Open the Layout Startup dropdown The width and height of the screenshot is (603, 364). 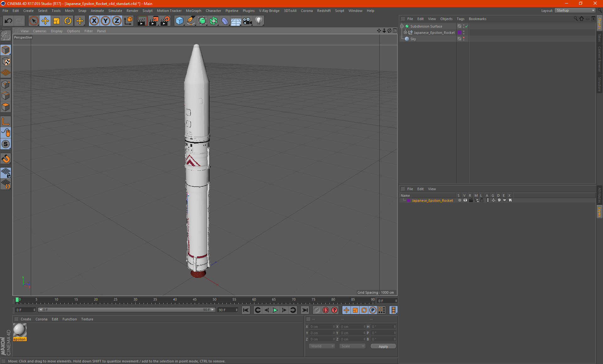[x=575, y=10]
